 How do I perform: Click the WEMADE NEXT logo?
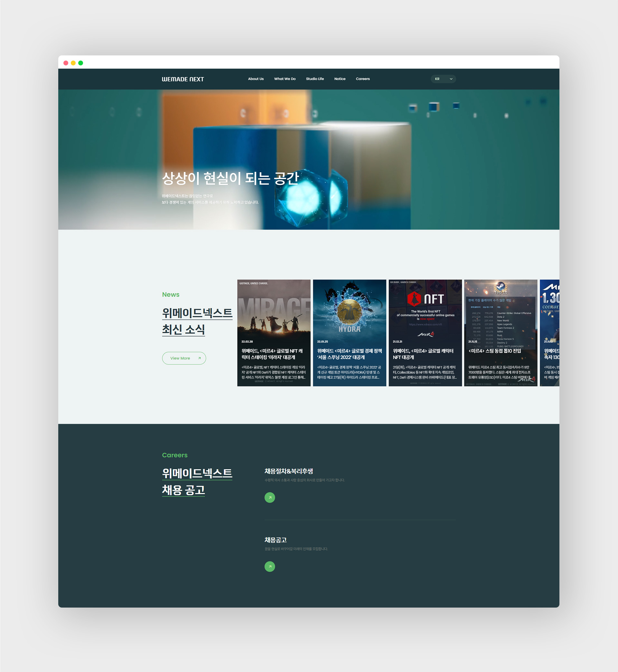(x=183, y=79)
